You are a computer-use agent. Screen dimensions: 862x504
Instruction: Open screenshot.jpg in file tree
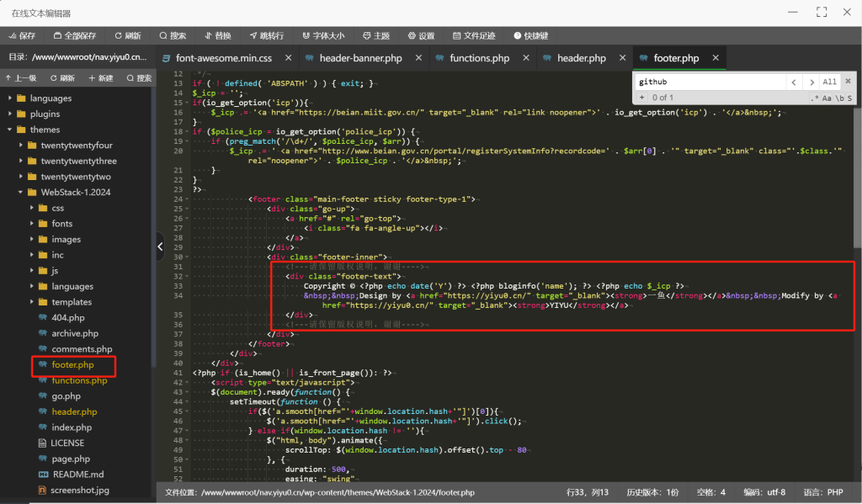(x=80, y=491)
